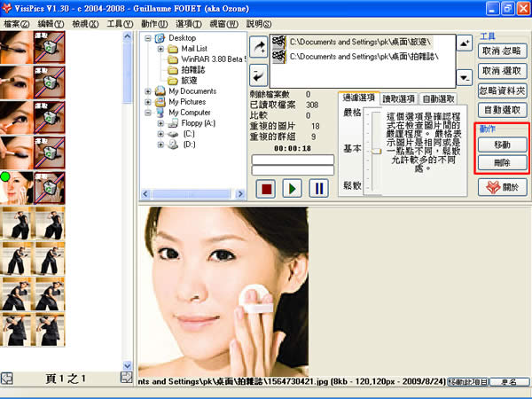This screenshot has width=532, height=399.
Task: Click the remove folder arrow icon
Action: click(x=260, y=74)
